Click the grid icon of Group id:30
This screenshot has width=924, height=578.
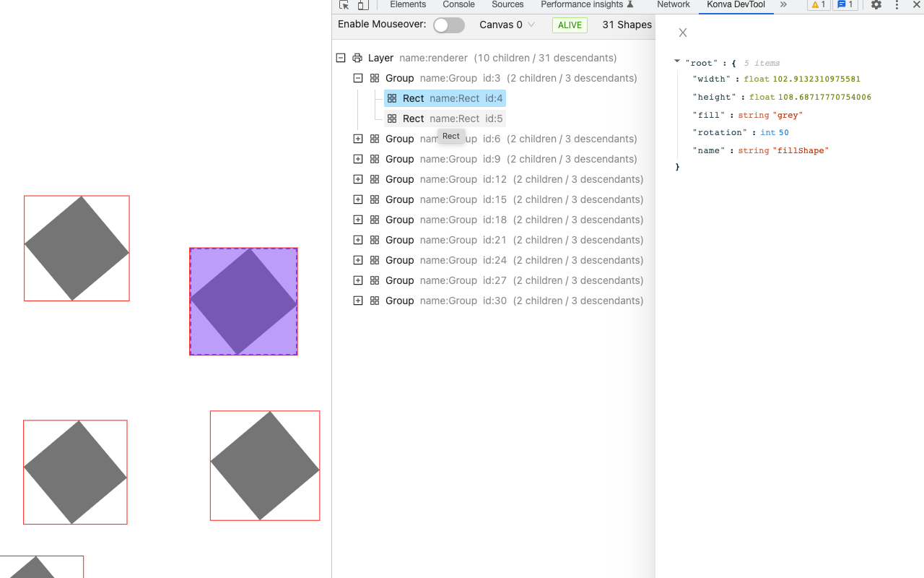point(375,301)
